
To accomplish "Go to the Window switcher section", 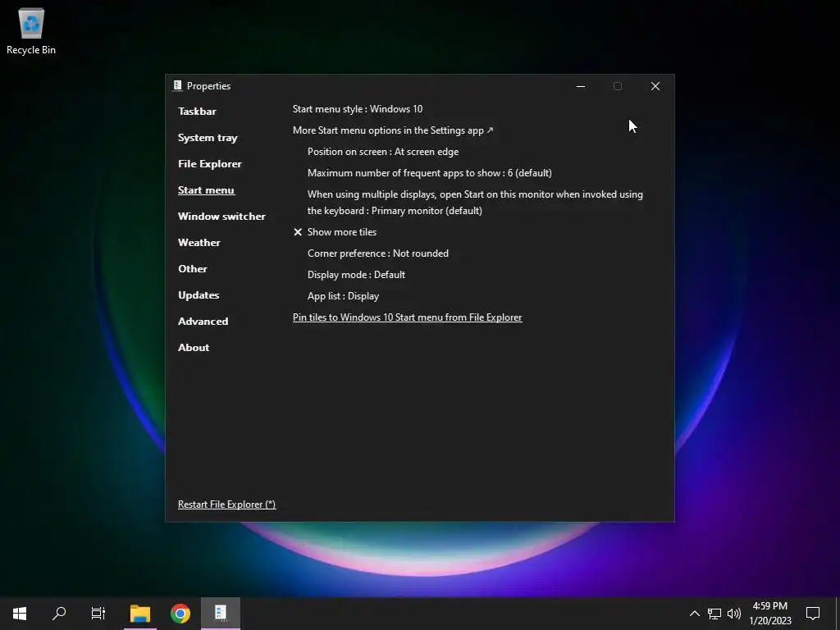I will (x=221, y=217).
